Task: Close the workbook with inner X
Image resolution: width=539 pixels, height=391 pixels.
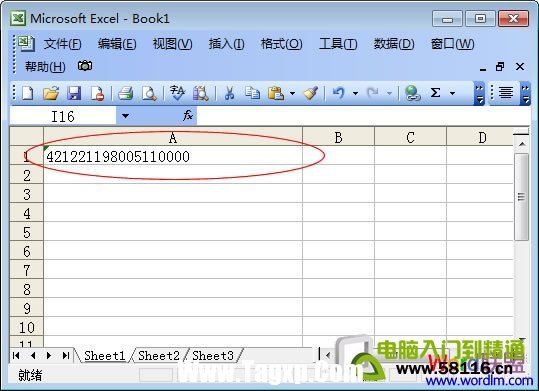Action: tap(520, 66)
